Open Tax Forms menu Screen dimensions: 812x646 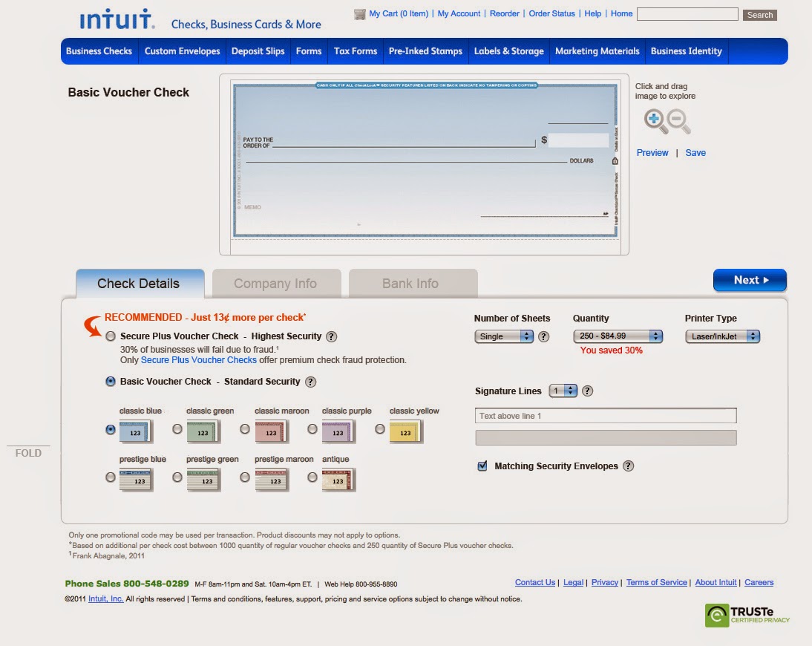tap(356, 51)
